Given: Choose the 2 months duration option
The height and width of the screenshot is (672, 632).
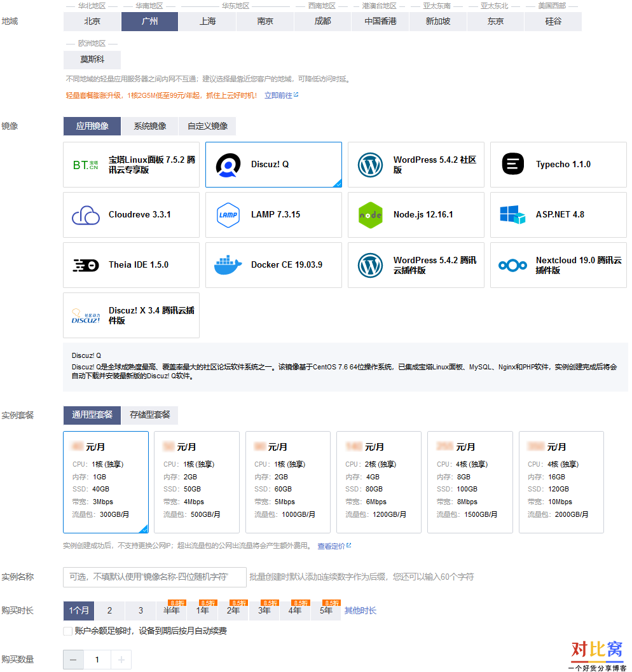Looking at the screenshot, I should [110, 610].
